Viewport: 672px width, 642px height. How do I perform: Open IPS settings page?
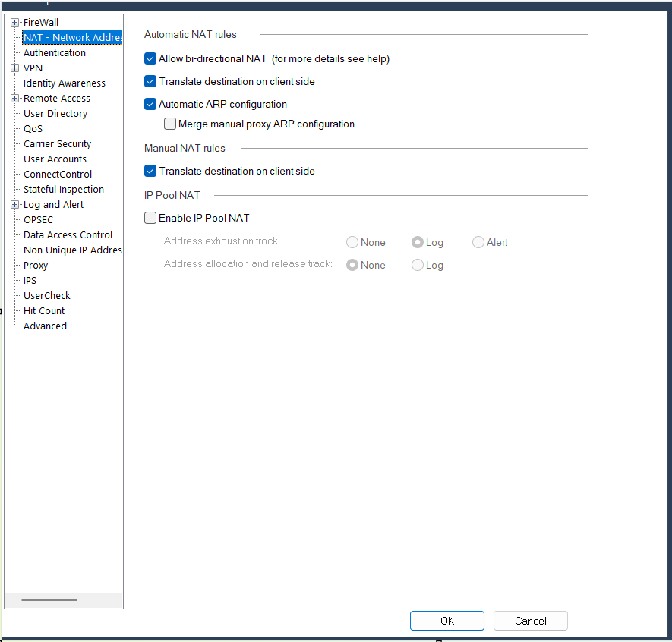30,281
